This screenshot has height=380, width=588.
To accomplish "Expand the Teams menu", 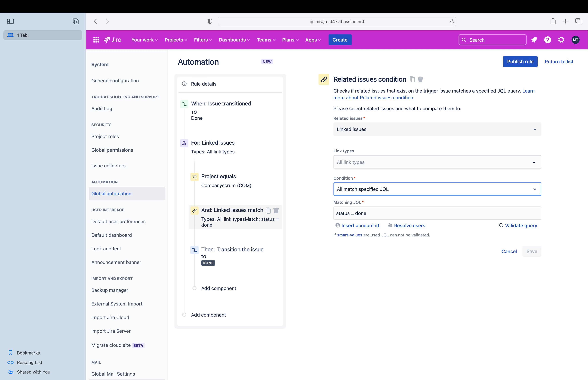I will (266, 40).
